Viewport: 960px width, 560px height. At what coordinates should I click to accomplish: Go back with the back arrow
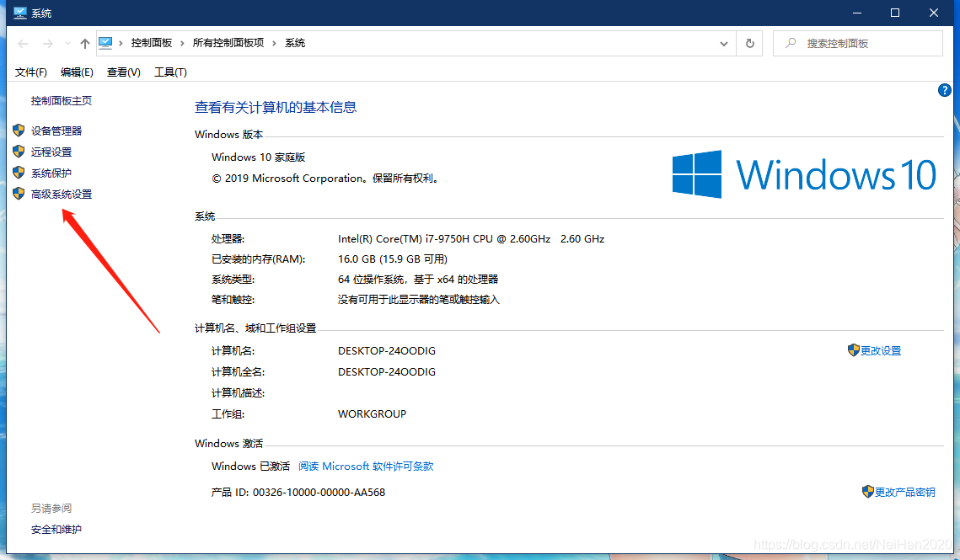click(24, 44)
